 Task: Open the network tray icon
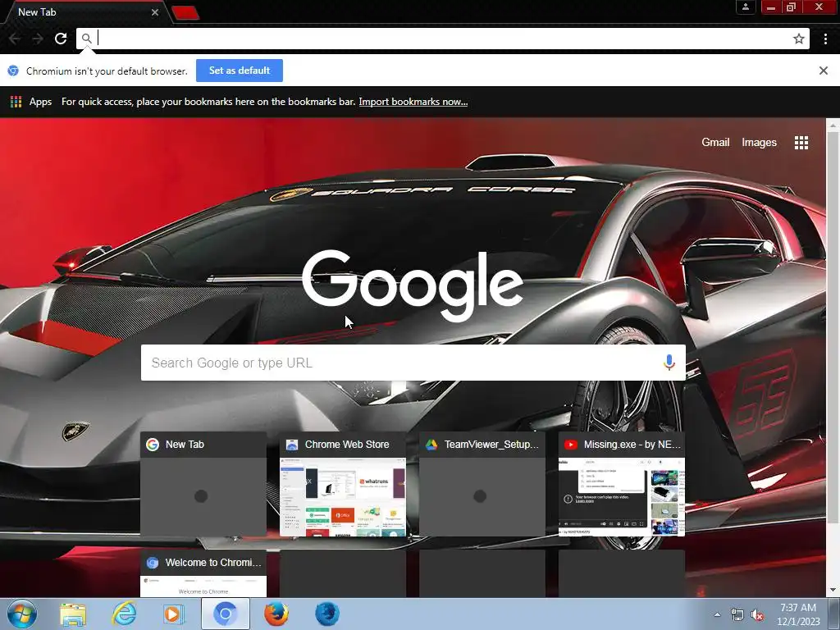click(737, 615)
